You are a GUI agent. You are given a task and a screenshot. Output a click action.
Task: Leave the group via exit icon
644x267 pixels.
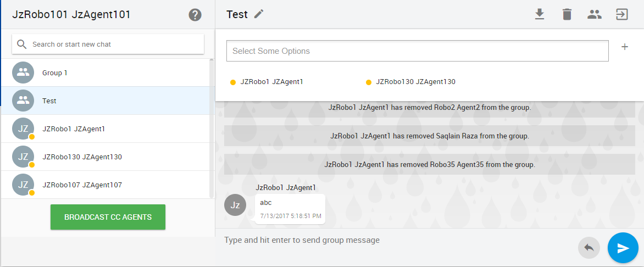(622, 14)
